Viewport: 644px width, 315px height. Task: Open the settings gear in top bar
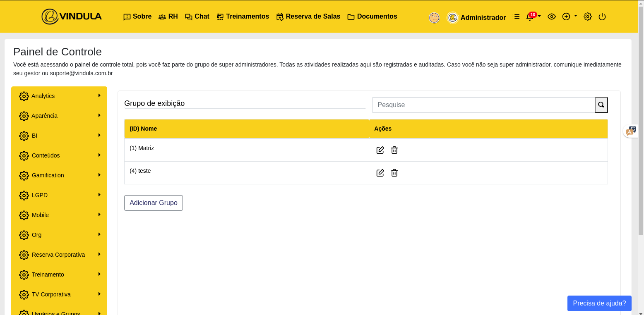point(587,17)
